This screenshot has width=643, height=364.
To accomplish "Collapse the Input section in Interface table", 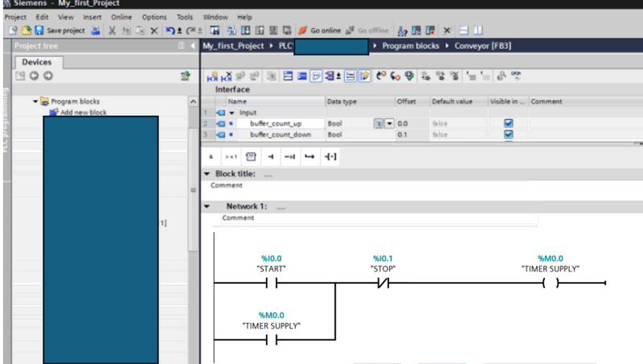I will 231,112.
